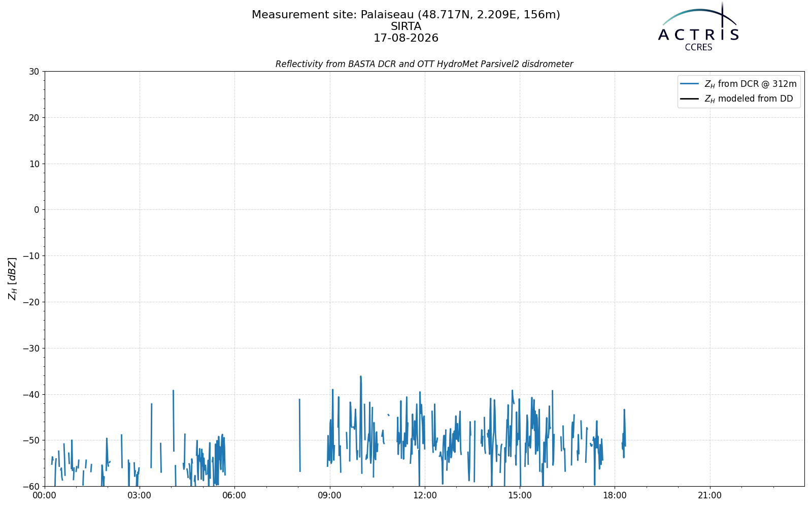Click x-axis time label '03:00'

[140, 496]
